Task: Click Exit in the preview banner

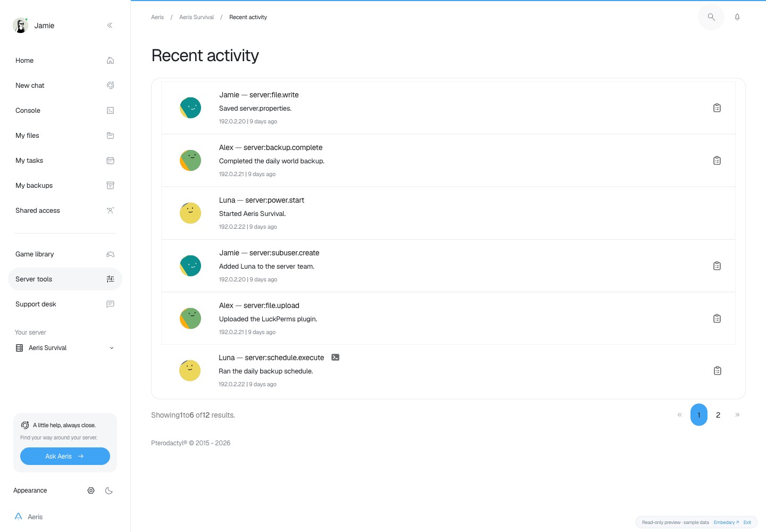Action: (x=747, y=522)
